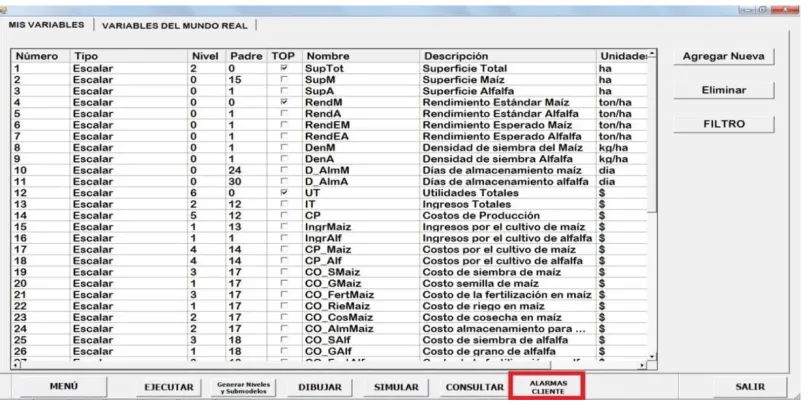This screenshot has height=408, width=808.
Task: Click description Costos de Producción
Action: point(481,216)
